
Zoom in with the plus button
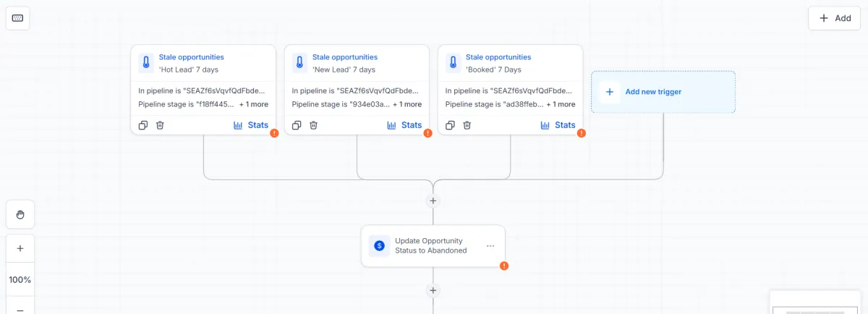tap(20, 248)
